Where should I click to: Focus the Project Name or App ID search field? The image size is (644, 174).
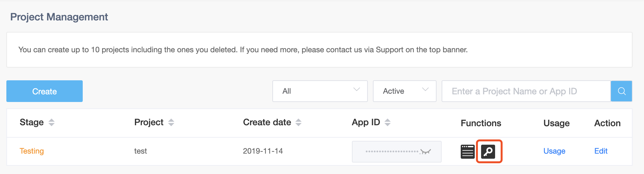click(x=526, y=91)
